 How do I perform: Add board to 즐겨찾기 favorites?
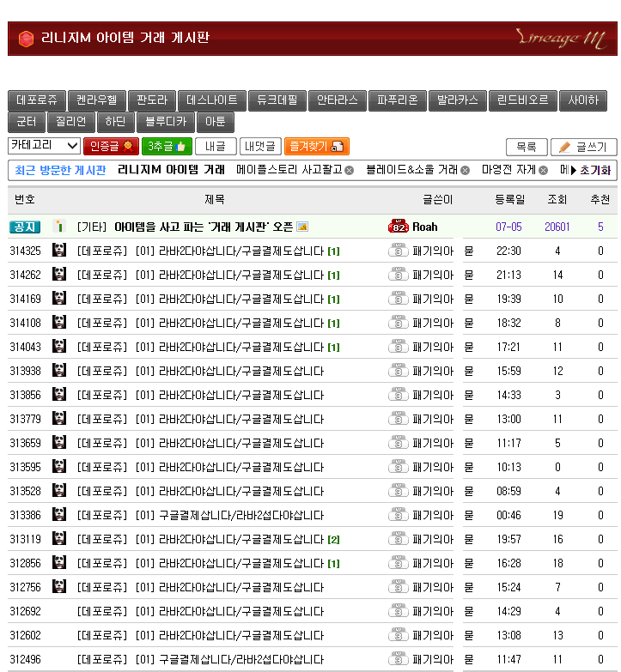(316, 147)
